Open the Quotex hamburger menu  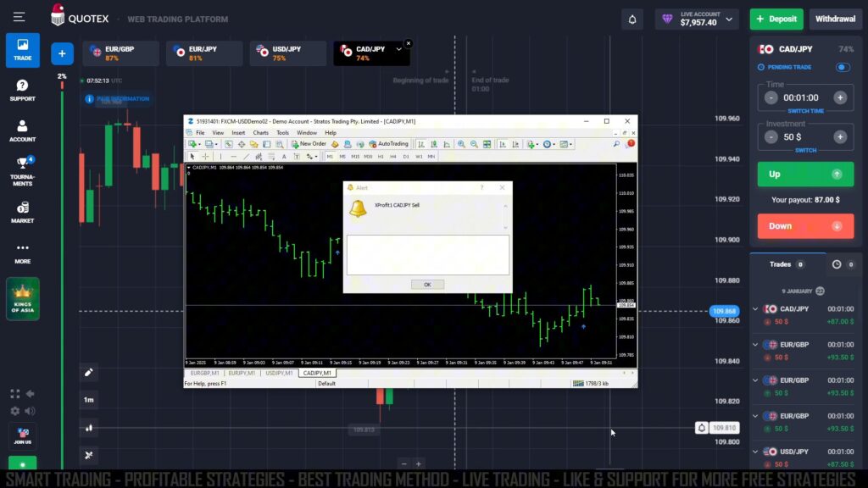[19, 17]
